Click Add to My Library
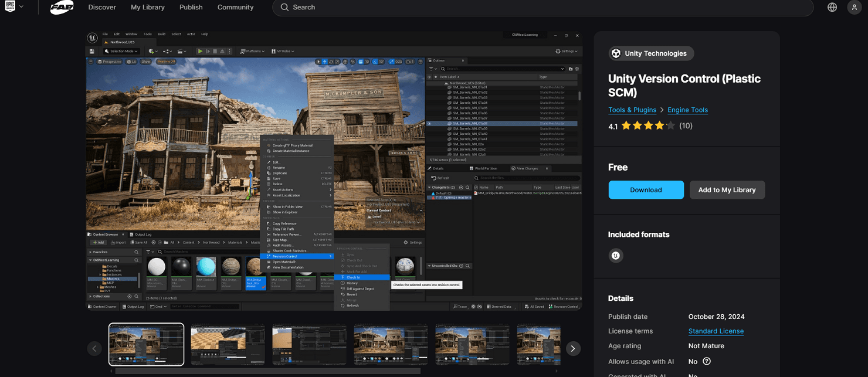Viewport: 868px width, 377px height. pyautogui.click(x=727, y=189)
